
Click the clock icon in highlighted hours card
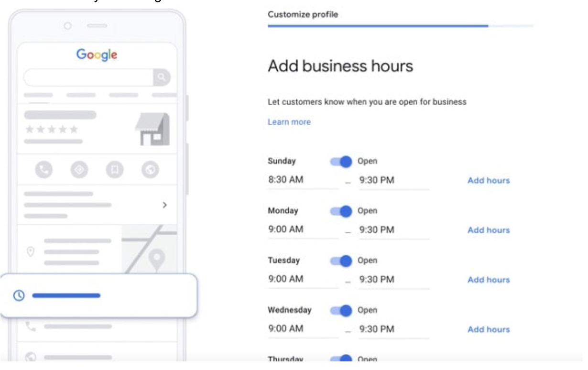point(19,296)
